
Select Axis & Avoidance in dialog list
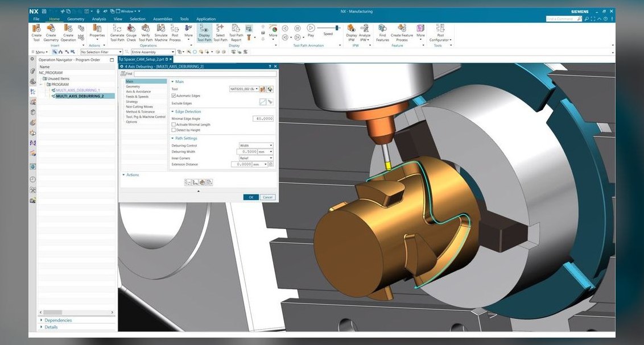[138, 92]
